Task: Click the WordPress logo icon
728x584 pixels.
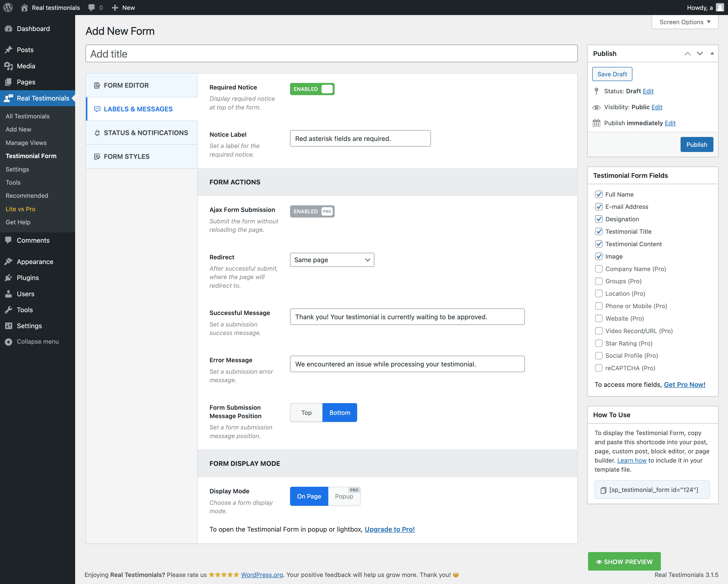Action: (x=8, y=8)
